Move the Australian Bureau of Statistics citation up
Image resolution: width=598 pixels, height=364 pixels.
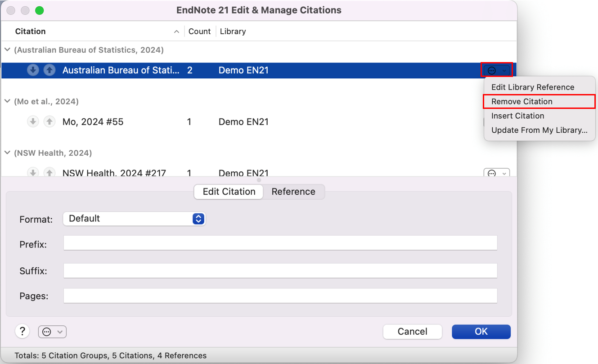tap(49, 70)
